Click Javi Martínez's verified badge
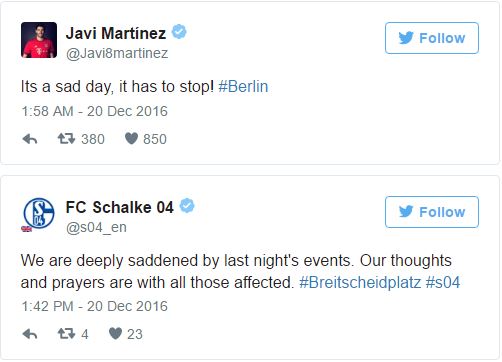This screenshot has width=502, height=362. 179,32
